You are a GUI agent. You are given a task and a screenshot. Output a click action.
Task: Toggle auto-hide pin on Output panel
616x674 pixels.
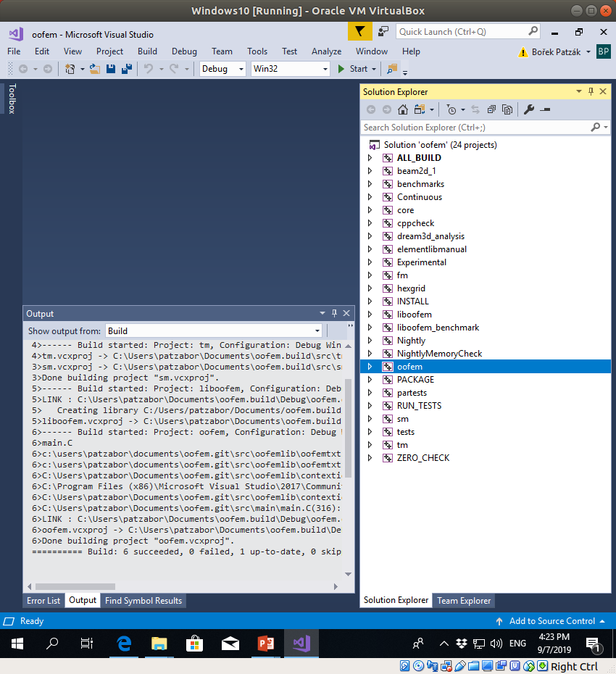pos(334,313)
